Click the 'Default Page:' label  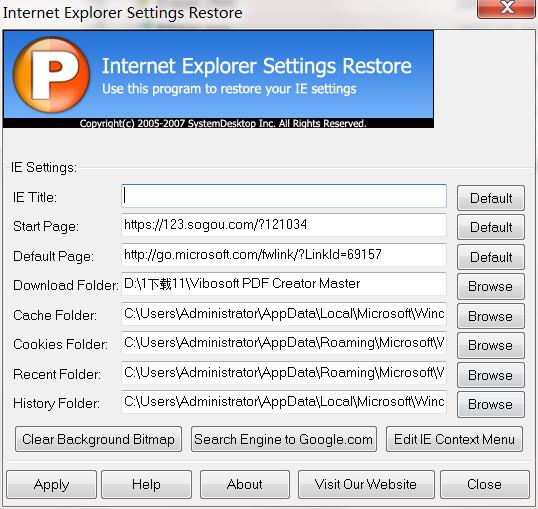pos(54,257)
